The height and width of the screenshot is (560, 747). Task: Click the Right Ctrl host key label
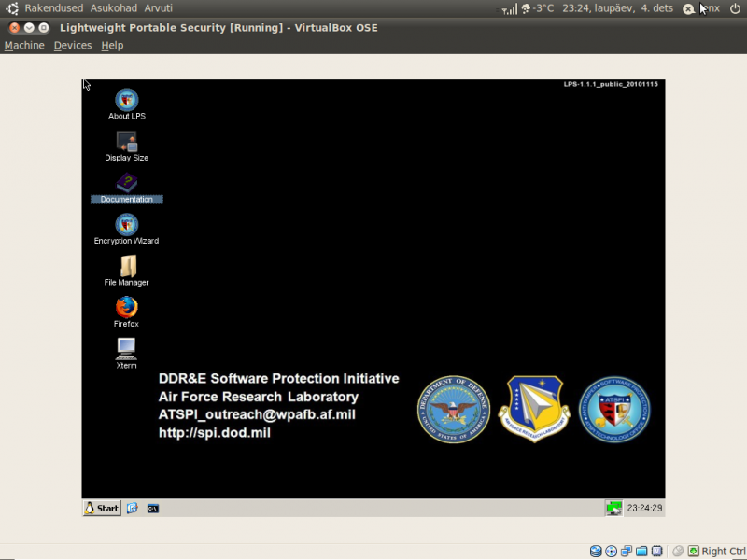pos(724,551)
